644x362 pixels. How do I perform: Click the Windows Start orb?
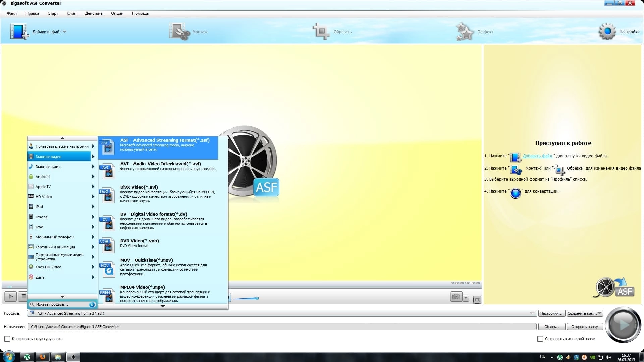pos(8,356)
